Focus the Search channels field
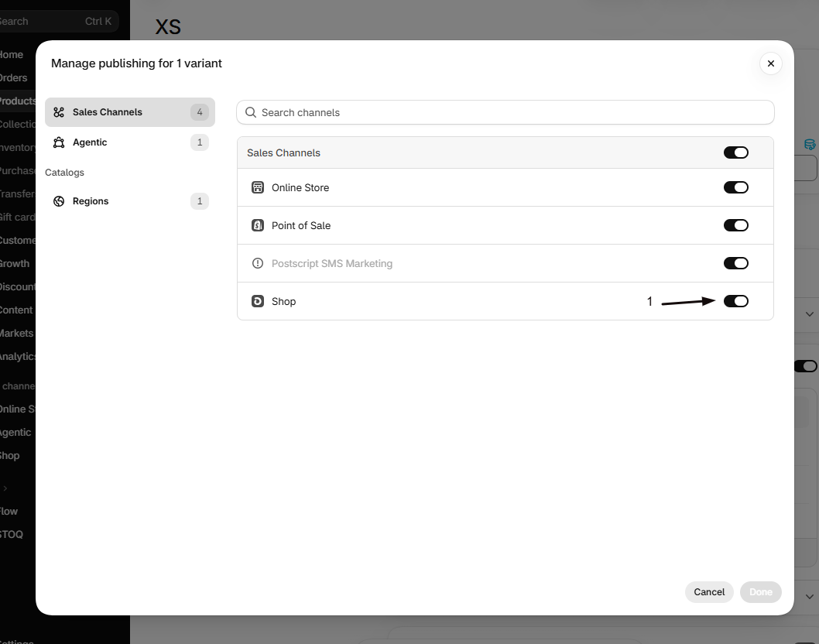Screen dimensions: 819x644 505,112
